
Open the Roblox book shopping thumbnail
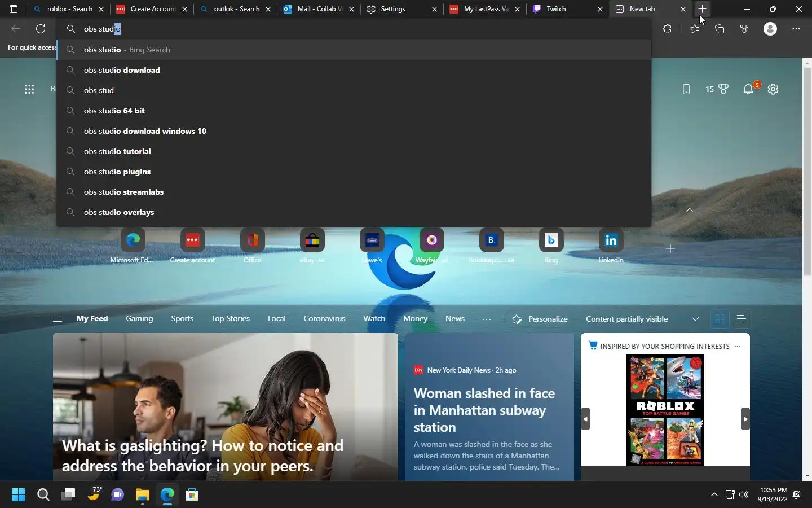click(665, 410)
